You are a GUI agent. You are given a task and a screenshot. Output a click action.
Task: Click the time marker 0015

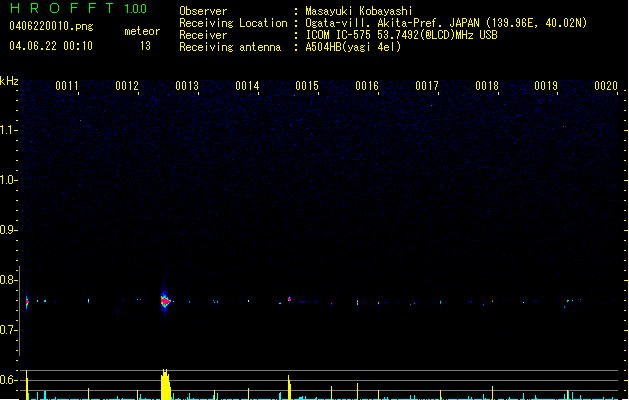307,86
